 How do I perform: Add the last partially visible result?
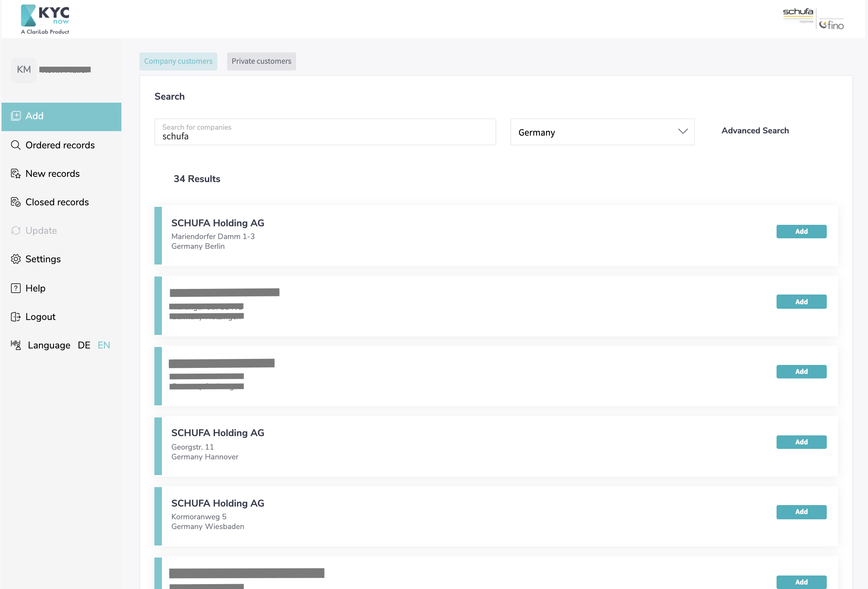[801, 582]
